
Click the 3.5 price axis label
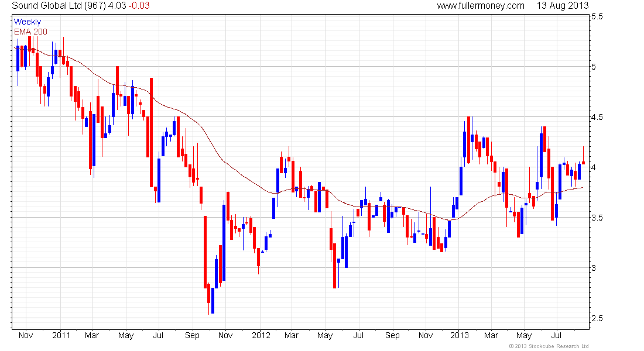(x=597, y=218)
